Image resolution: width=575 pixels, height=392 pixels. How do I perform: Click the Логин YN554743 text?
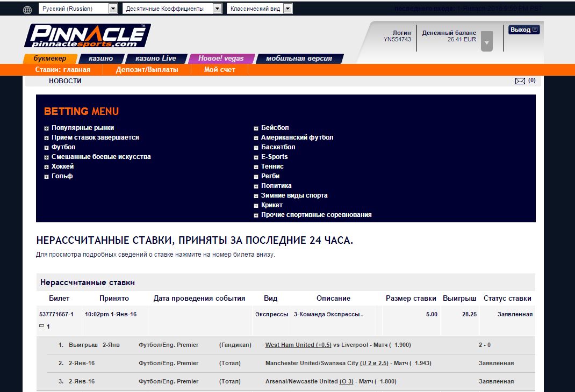tap(397, 36)
